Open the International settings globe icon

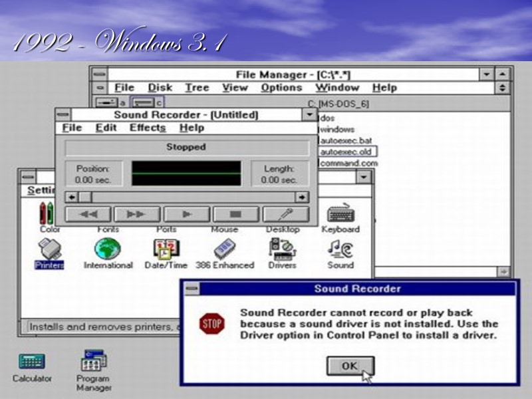coord(108,253)
